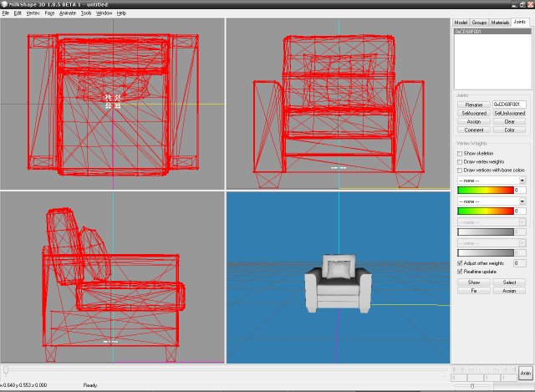This screenshot has width=535, height=392.
Task: Open the Animate menu
Action: (x=73, y=13)
